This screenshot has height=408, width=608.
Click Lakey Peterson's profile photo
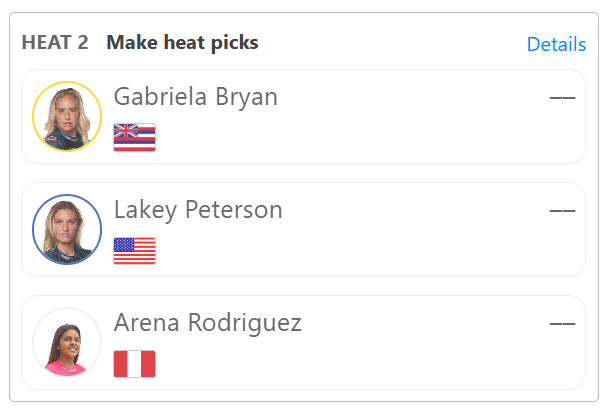67,230
